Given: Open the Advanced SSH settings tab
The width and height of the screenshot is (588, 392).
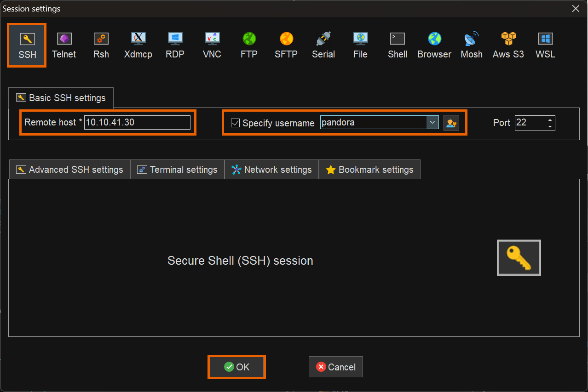Looking at the screenshot, I should [x=70, y=170].
